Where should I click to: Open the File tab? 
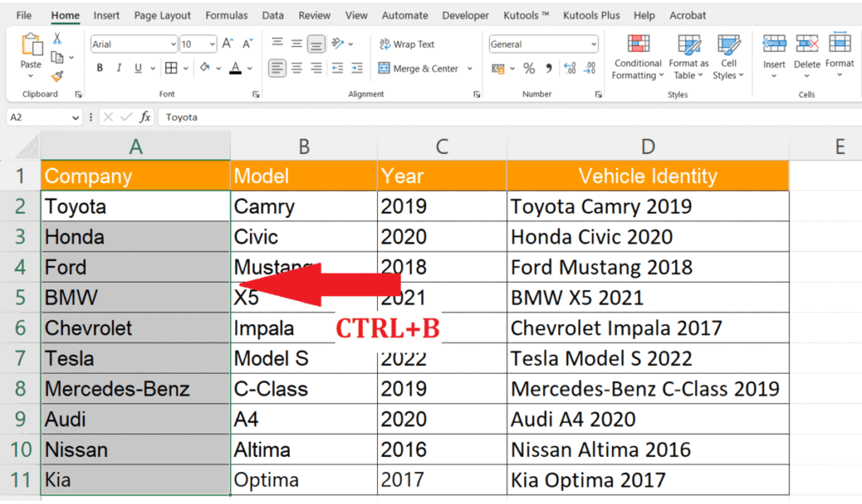24,15
